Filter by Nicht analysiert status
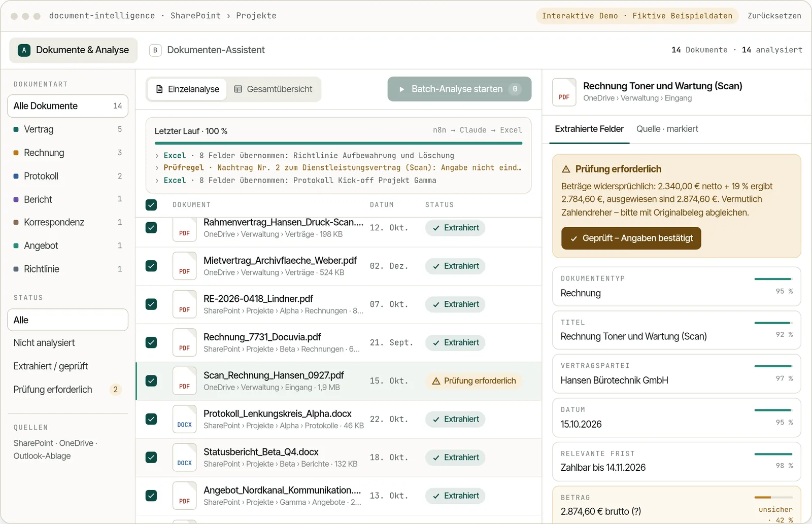Viewport: 812px width, 524px height. 67,343
